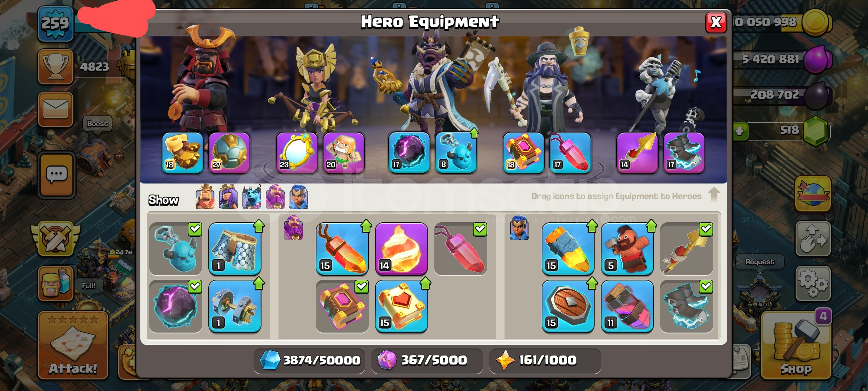The height and width of the screenshot is (391, 868).
Task: Toggle Barbarian King filter in Show row
Action: click(x=205, y=197)
